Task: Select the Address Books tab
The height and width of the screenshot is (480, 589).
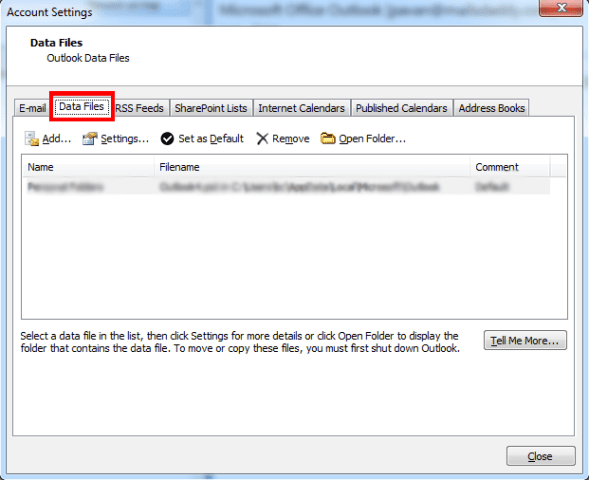Action: coord(491,108)
